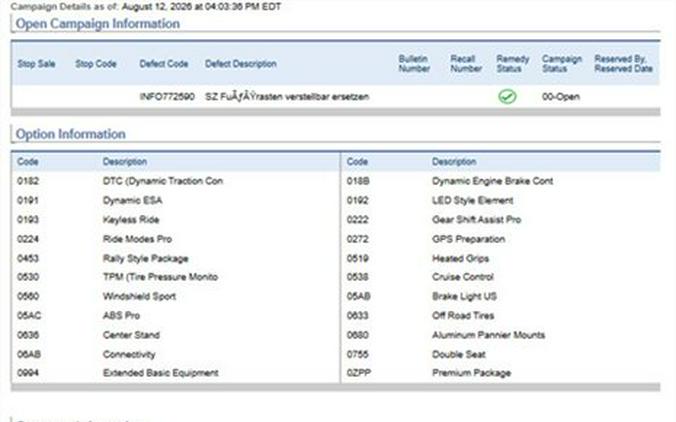Select option code 0560
Screen dimensions: 676x422
pyautogui.click(x=28, y=296)
